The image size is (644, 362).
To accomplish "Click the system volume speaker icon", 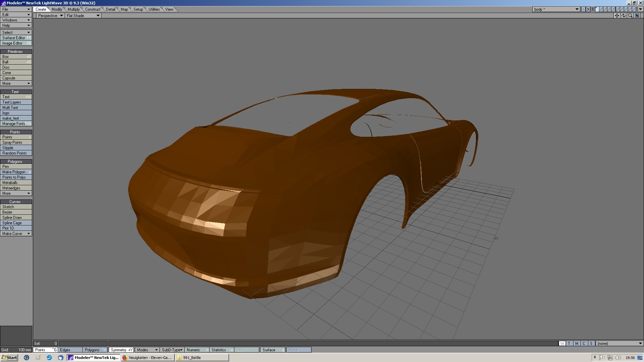I will 618,358.
